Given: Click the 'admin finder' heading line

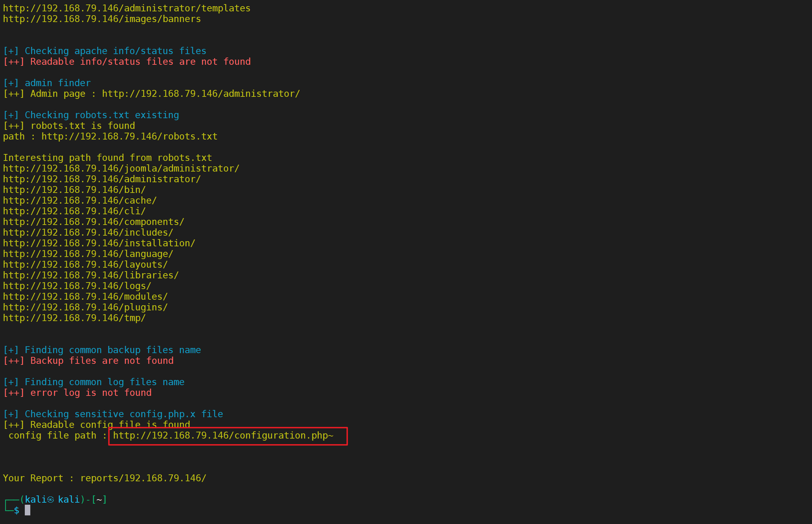Looking at the screenshot, I should [47, 83].
